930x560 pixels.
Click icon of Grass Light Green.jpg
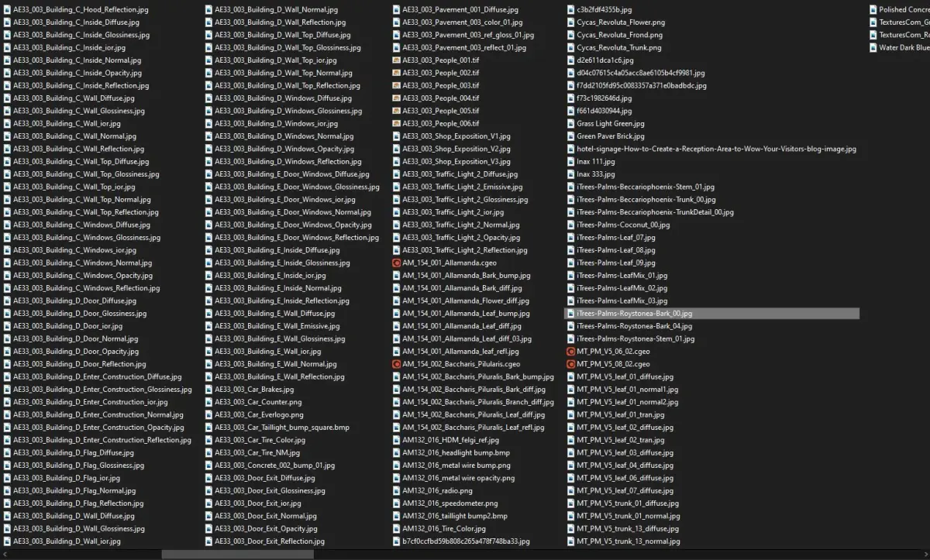pyautogui.click(x=570, y=123)
